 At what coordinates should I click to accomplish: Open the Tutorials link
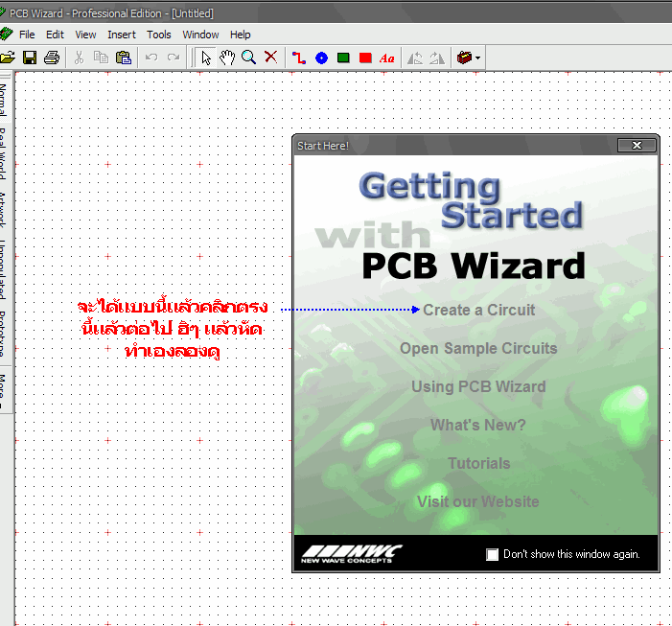click(478, 463)
